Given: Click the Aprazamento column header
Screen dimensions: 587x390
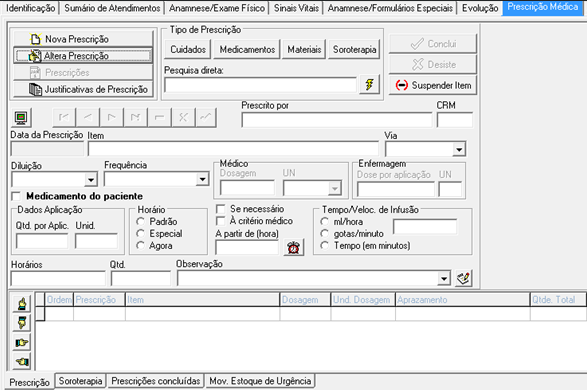Looking at the screenshot, I should coord(463,300).
